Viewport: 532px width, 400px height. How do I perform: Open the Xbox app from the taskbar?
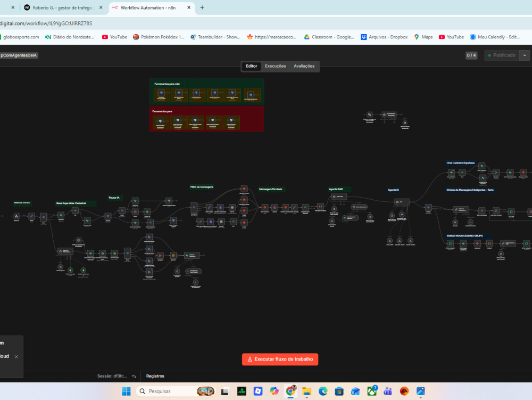(x=372, y=391)
